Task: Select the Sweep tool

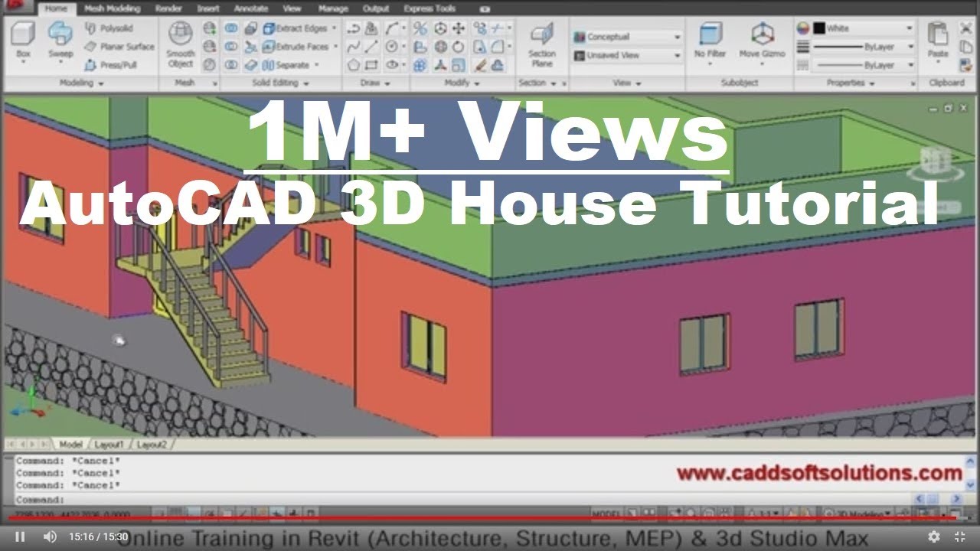Action: pos(60,41)
